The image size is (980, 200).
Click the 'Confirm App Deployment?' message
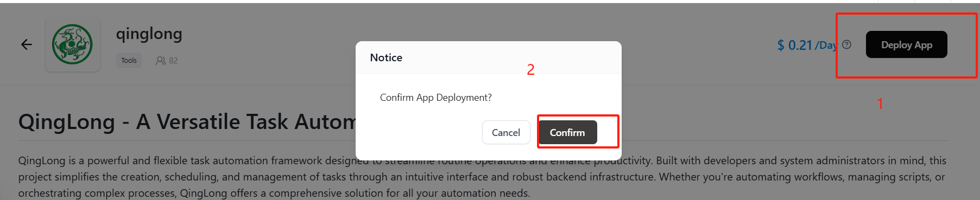click(x=435, y=98)
